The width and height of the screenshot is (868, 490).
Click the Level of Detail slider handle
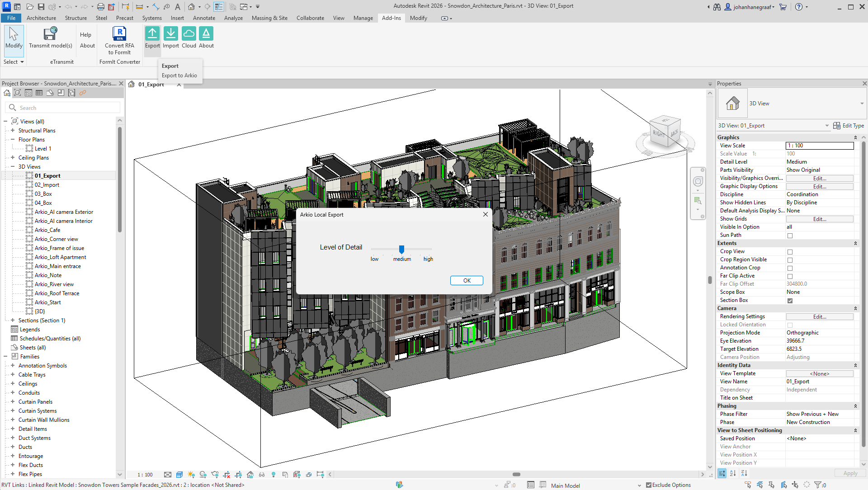[401, 249]
